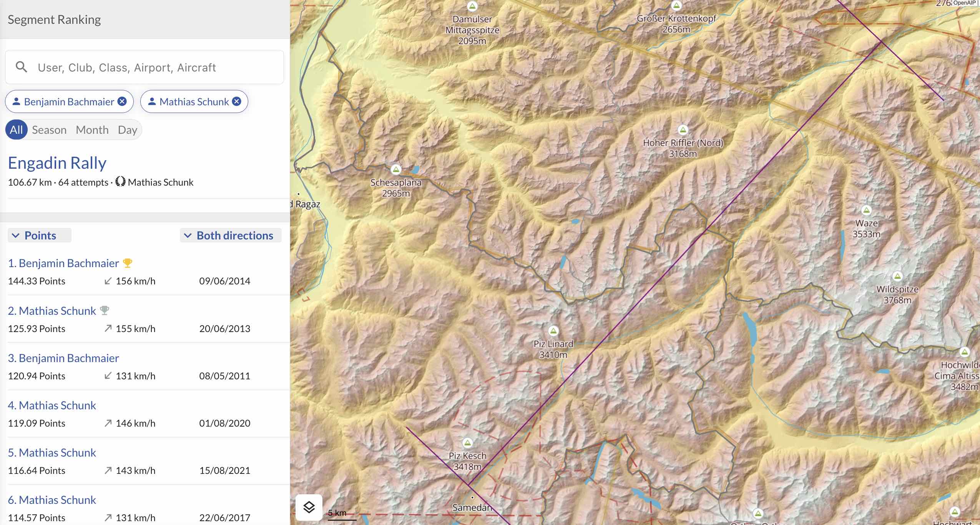Open rank 2 Mathias Schunk entry
Screen dimensions: 980x525
click(52, 311)
